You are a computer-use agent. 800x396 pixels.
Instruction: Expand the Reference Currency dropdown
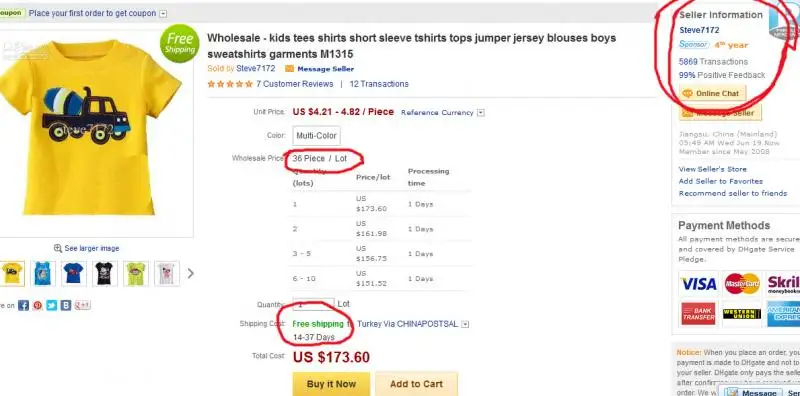pos(481,113)
